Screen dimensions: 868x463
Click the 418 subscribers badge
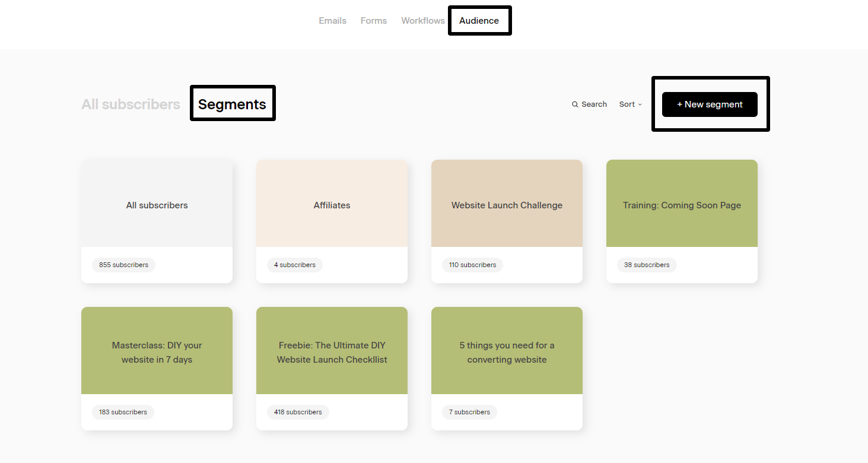[x=298, y=412]
